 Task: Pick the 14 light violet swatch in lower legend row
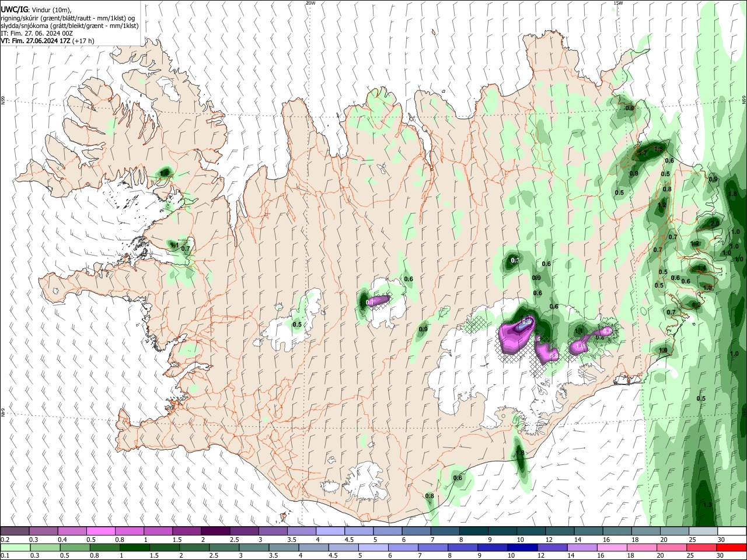(582, 547)
